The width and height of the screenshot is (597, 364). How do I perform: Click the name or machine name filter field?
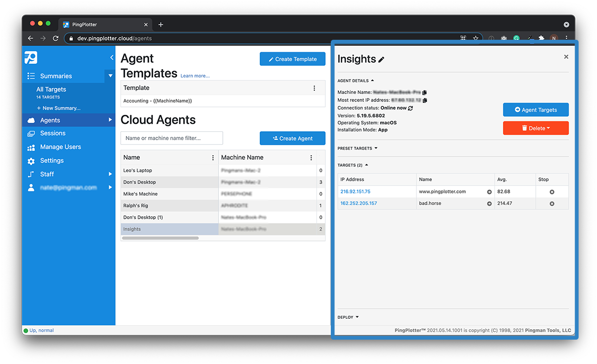pos(172,138)
